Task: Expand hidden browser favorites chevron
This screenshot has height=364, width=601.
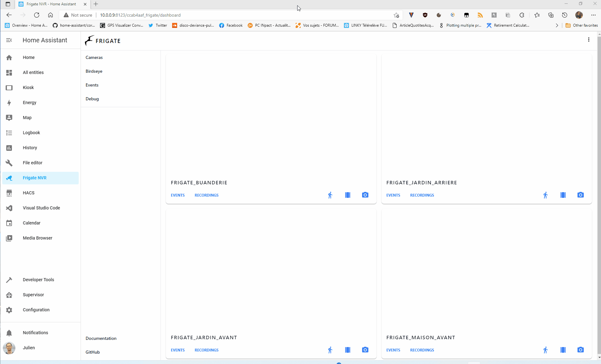Action: [557, 25]
